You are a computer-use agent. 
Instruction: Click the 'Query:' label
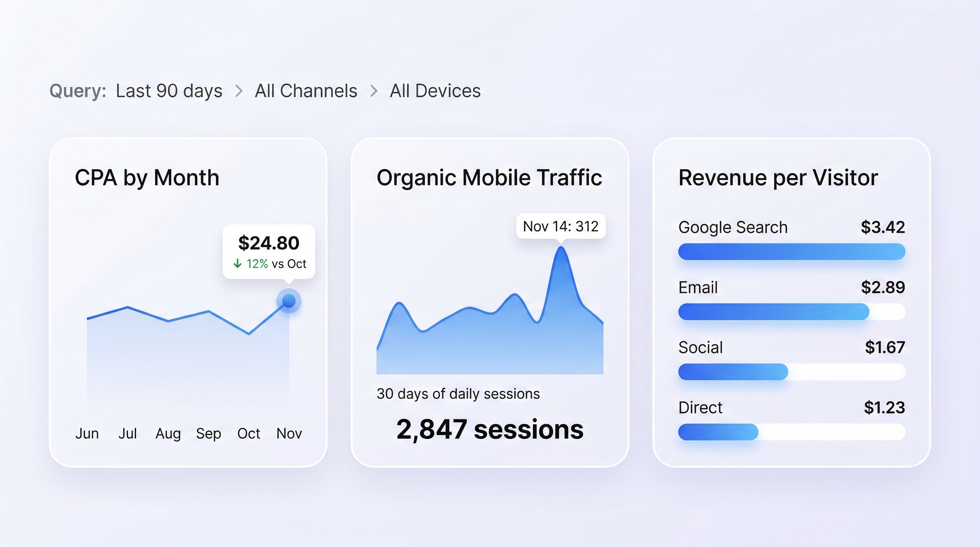(x=78, y=91)
